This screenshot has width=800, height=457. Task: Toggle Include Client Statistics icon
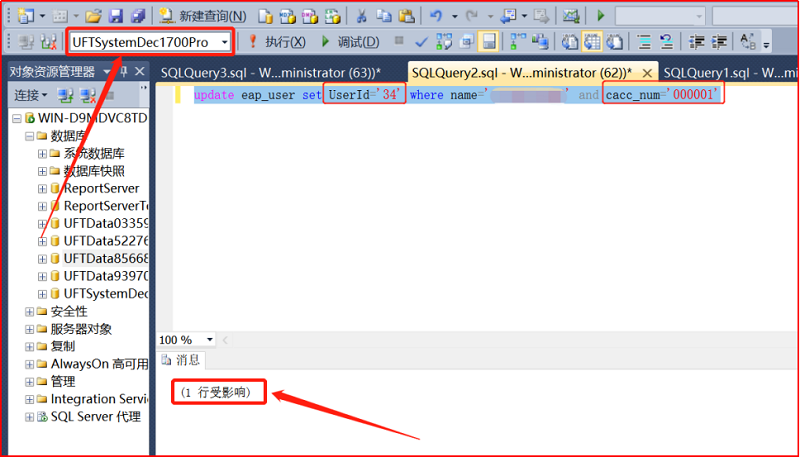point(540,42)
